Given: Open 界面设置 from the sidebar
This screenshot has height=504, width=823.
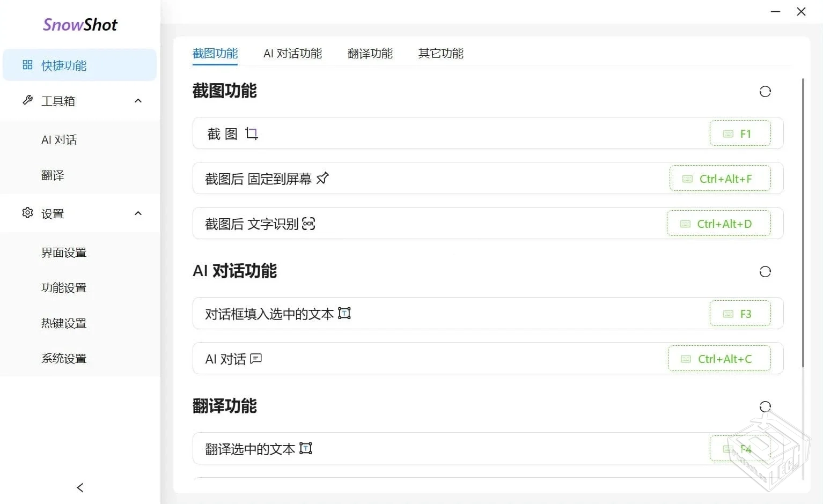Looking at the screenshot, I should pos(63,253).
